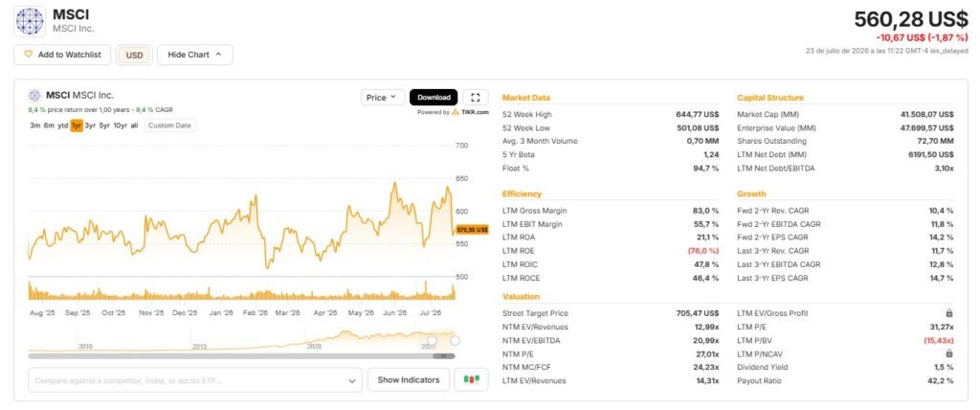This screenshot has width=980, height=410.
Task: Click the LTM Gross Margin value 83,0 %
Action: coord(706,211)
